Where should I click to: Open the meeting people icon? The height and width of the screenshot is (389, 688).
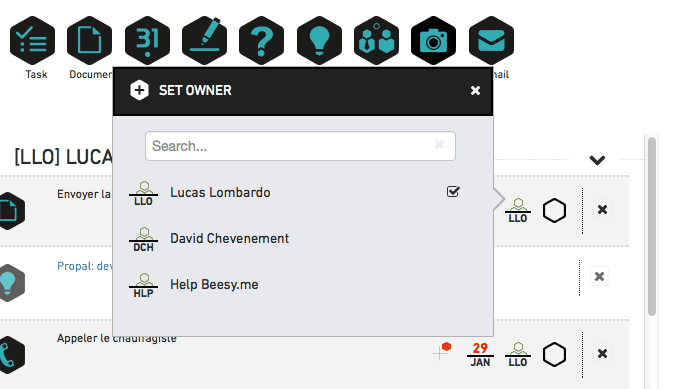coord(376,41)
